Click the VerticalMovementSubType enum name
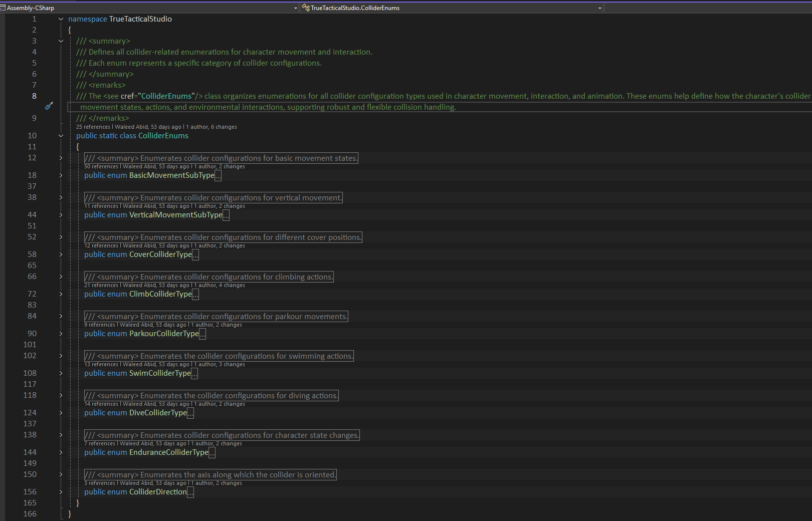812x521 pixels. [x=176, y=215]
